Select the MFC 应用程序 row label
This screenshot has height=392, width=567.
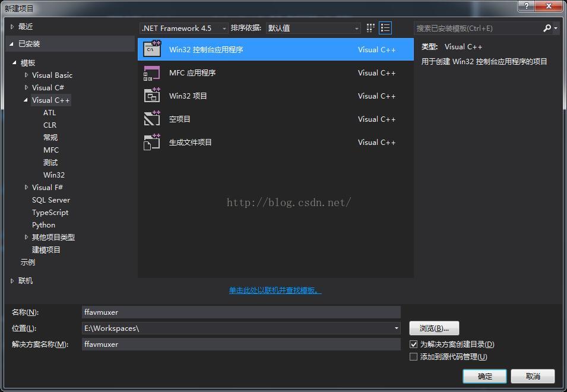pyautogui.click(x=192, y=72)
